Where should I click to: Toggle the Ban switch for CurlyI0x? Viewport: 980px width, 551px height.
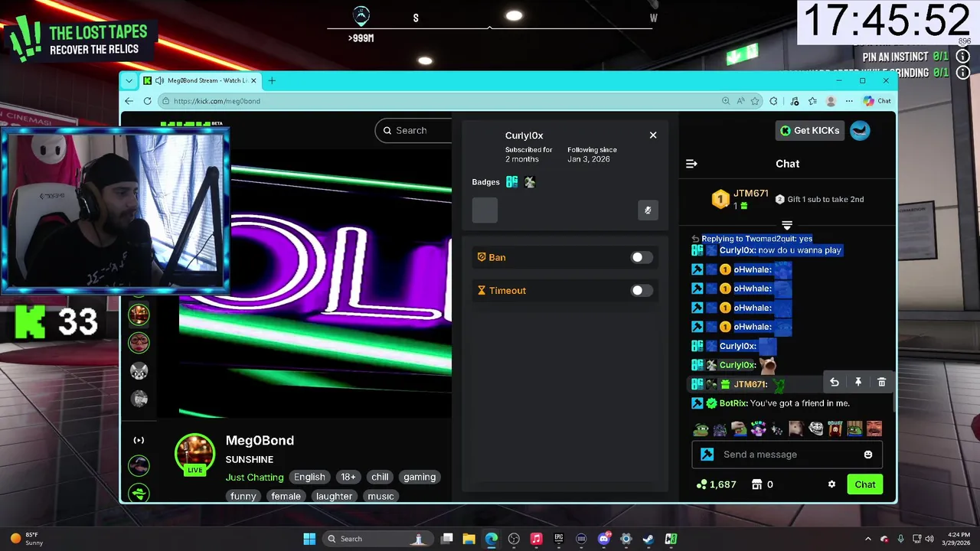pyautogui.click(x=642, y=257)
